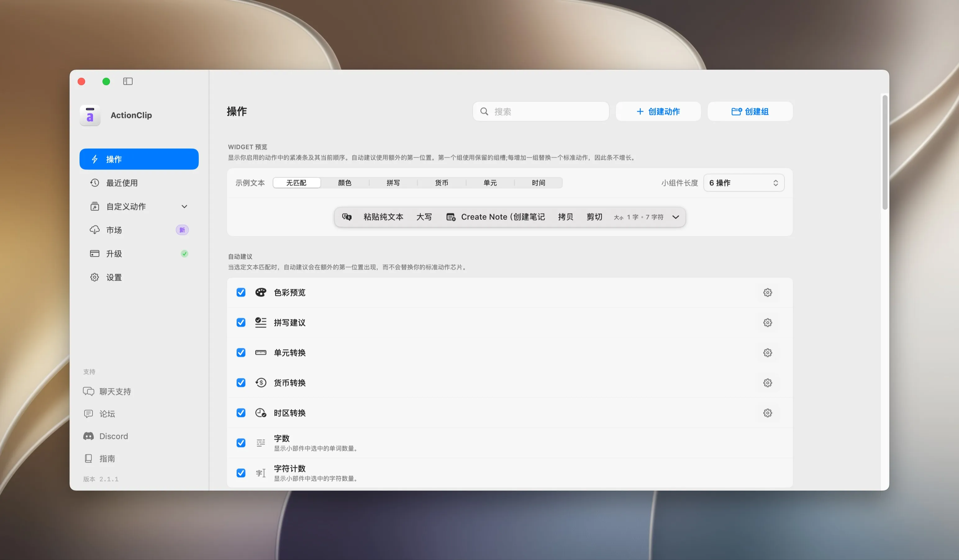Toggle the 字数 checkbox
The image size is (959, 560).
[241, 443]
